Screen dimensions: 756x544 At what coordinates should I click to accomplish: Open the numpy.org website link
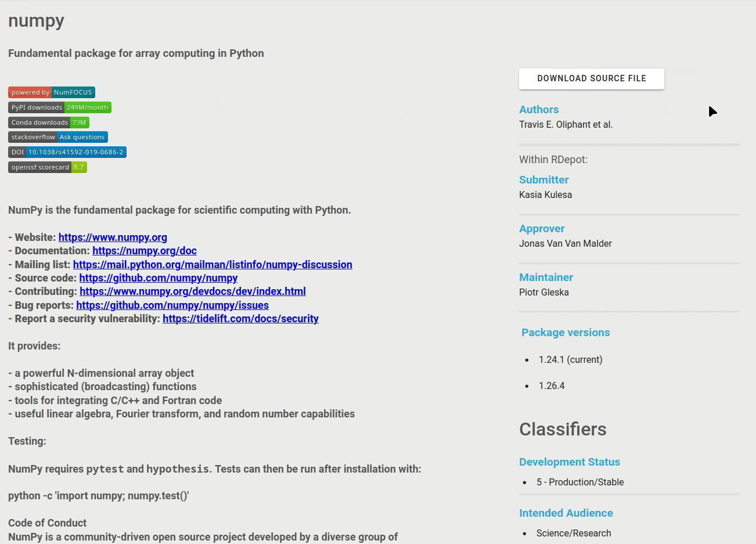pyautogui.click(x=113, y=237)
